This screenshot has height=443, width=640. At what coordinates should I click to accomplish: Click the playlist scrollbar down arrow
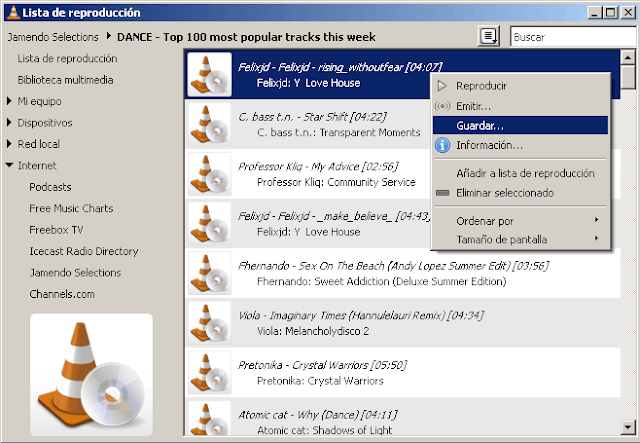[x=627, y=427]
